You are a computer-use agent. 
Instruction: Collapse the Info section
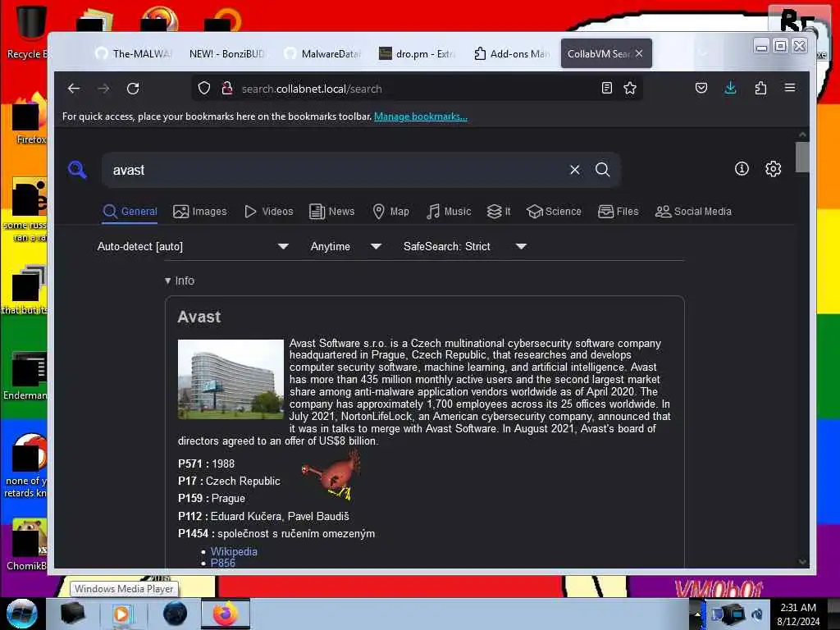(x=180, y=281)
